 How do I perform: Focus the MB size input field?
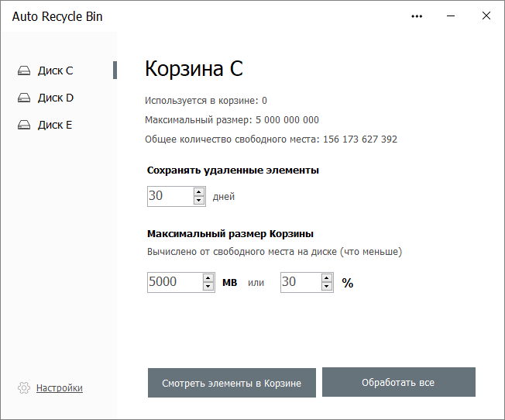(x=173, y=282)
